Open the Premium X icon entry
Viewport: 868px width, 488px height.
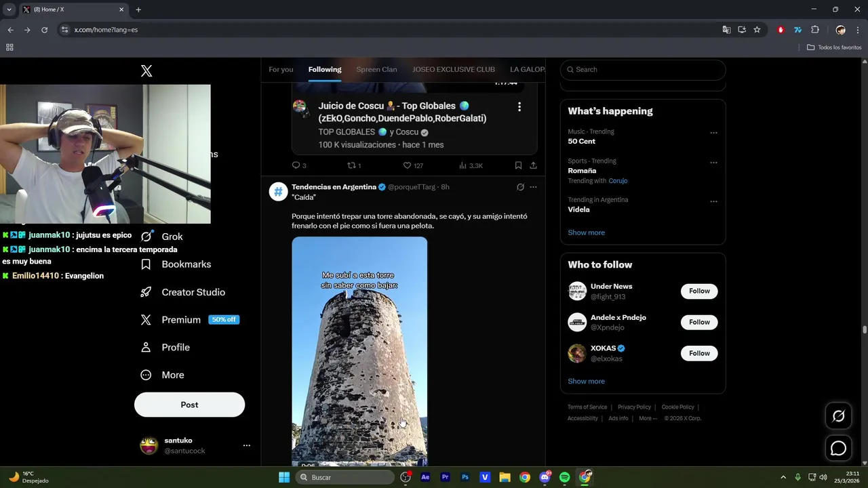click(x=146, y=320)
